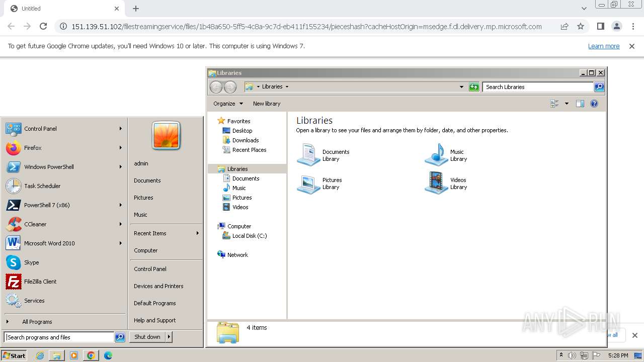Bookmark this tab with star icon
Image resolution: width=644 pixels, height=362 pixels.
tap(581, 26)
